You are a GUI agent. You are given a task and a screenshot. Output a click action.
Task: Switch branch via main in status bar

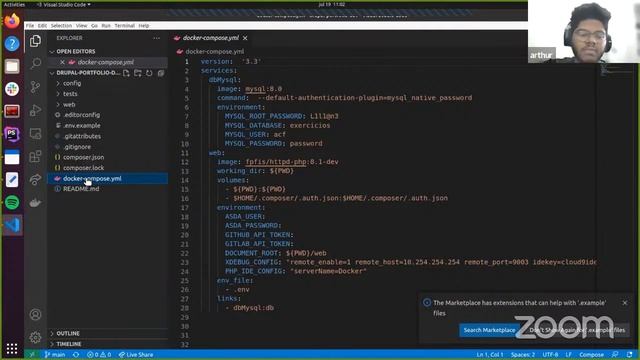[x=55, y=354]
